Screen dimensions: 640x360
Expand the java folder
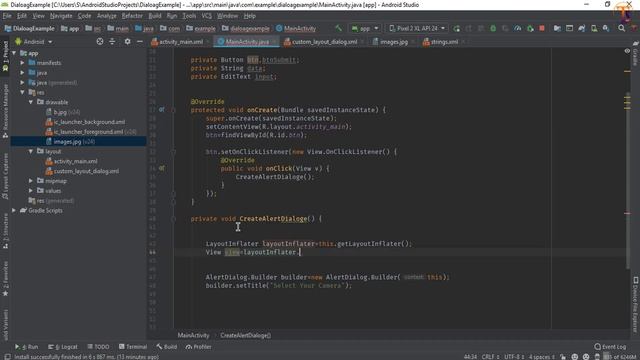22,73
